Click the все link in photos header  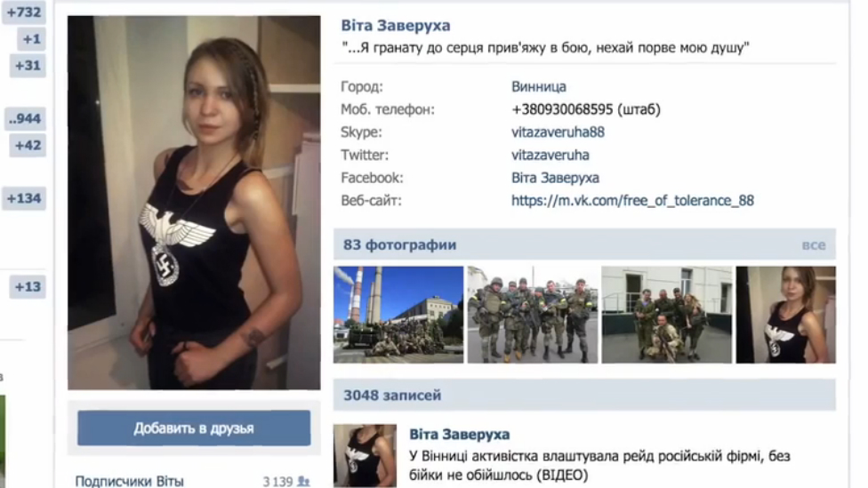point(814,245)
